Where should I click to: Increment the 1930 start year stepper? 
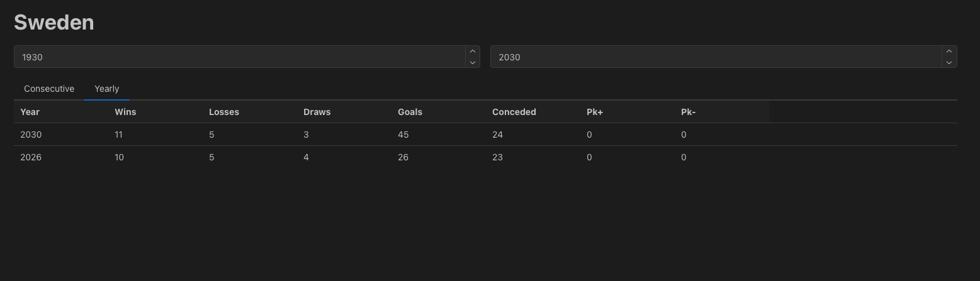(x=472, y=52)
